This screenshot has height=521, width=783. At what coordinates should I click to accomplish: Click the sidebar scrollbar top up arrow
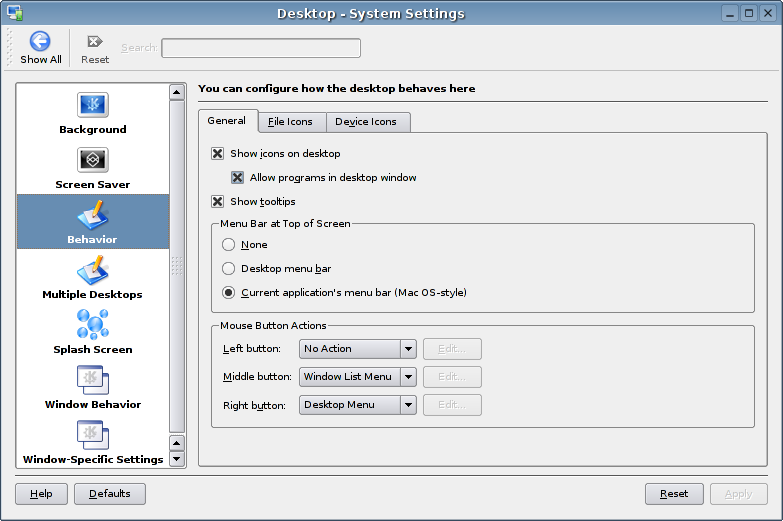pyautogui.click(x=177, y=92)
